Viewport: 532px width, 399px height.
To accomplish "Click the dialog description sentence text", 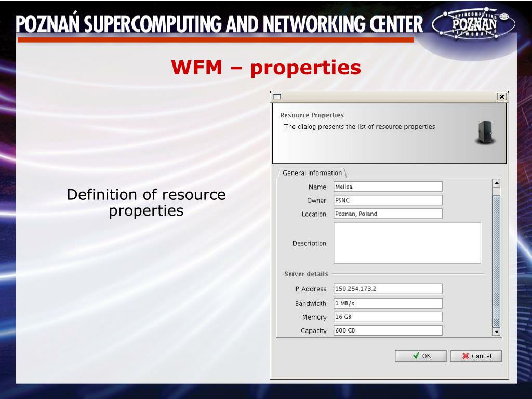I will (x=360, y=127).
